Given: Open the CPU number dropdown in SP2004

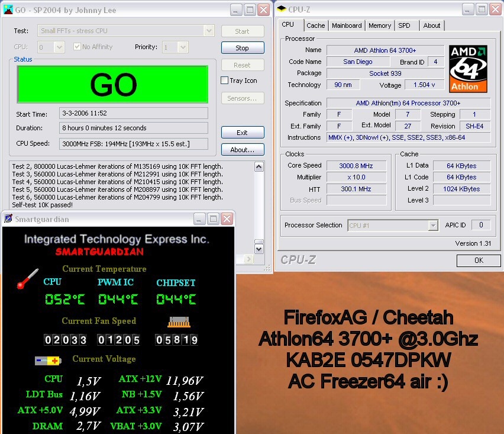Looking at the screenshot, I should click(x=59, y=47).
